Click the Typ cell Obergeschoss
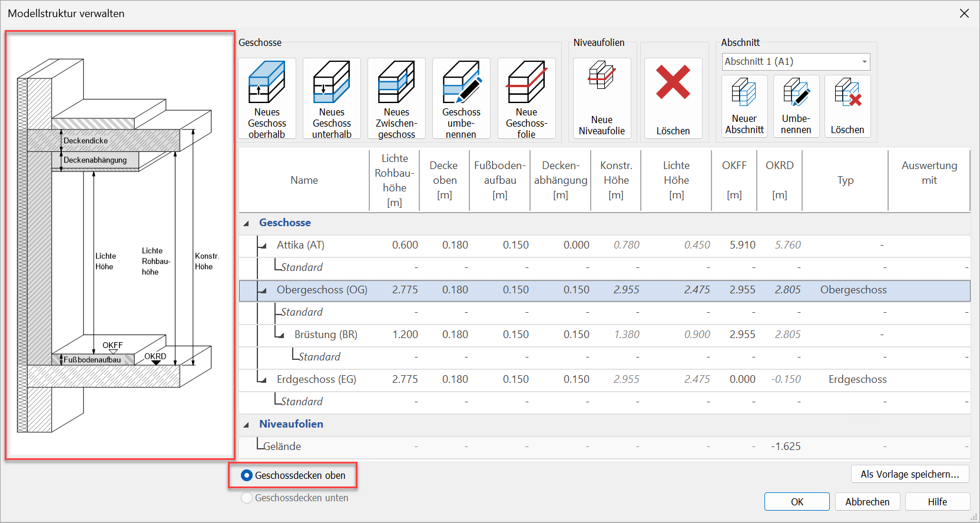This screenshot has width=980, height=523. [853, 290]
